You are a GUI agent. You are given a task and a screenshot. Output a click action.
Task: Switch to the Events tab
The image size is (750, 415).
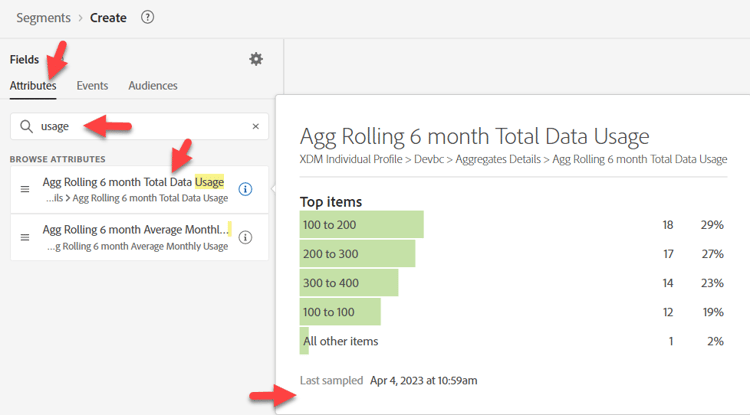[x=92, y=86]
